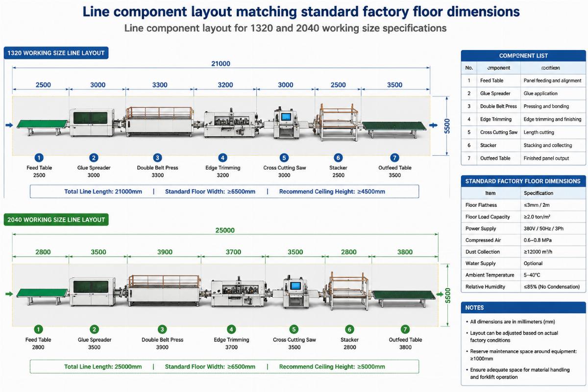Select Double Belt Press machine in 1320 layout
588x392 pixels.
[160, 122]
